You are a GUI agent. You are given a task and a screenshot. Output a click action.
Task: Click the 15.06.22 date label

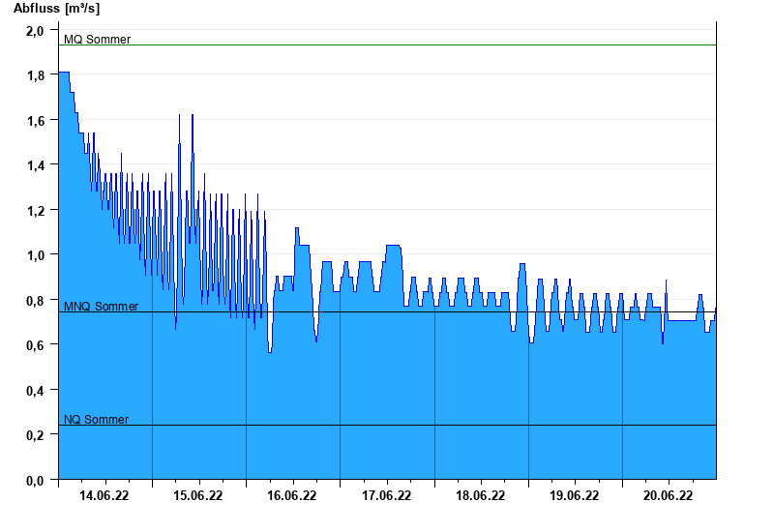point(198,495)
